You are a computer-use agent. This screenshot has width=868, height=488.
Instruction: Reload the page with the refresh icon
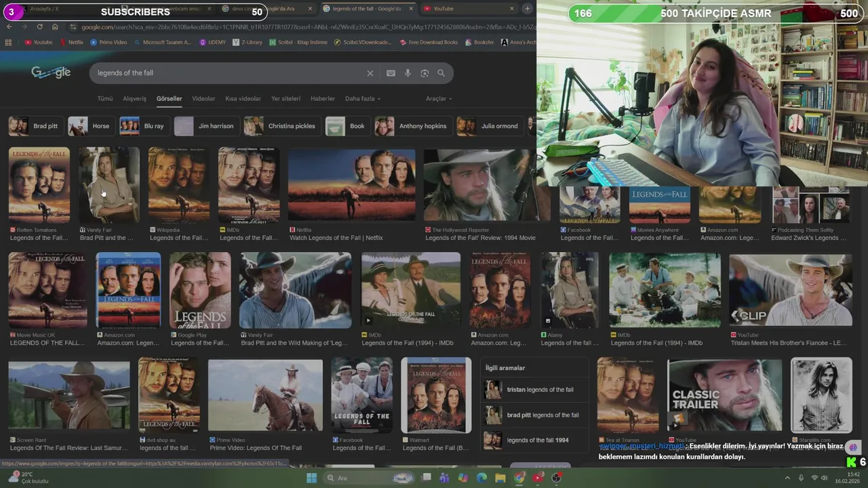(x=39, y=26)
